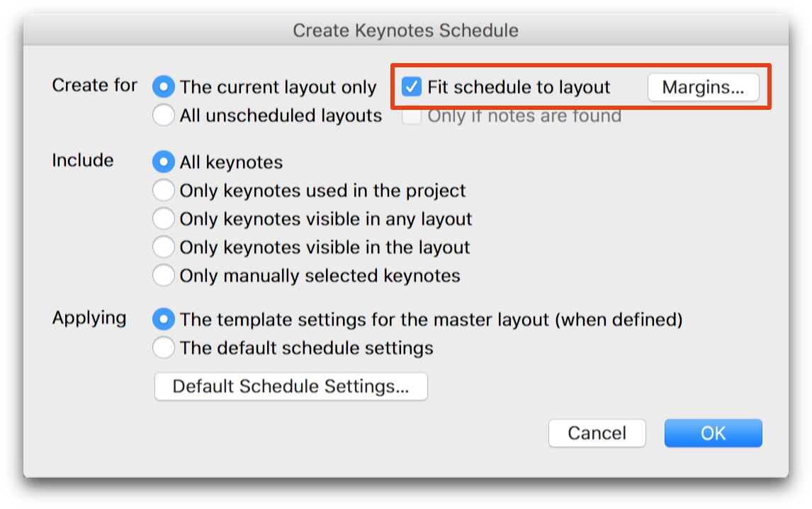This screenshot has width=812, height=509.
Task: Choose 'The default schedule settings' radio button
Action: 164,348
